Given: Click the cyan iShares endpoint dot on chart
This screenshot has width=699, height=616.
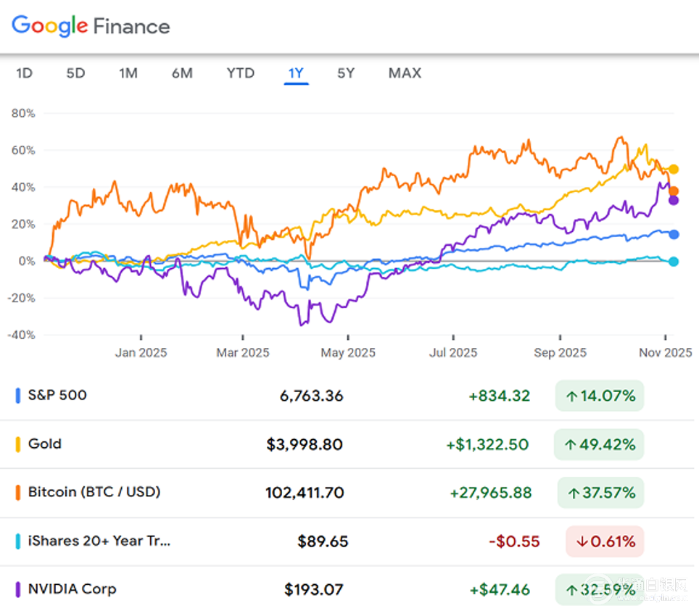Looking at the screenshot, I should click(674, 262).
